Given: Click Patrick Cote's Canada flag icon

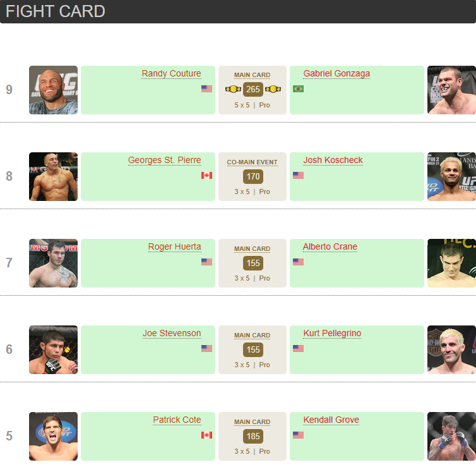Looking at the screenshot, I should click(206, 435).
